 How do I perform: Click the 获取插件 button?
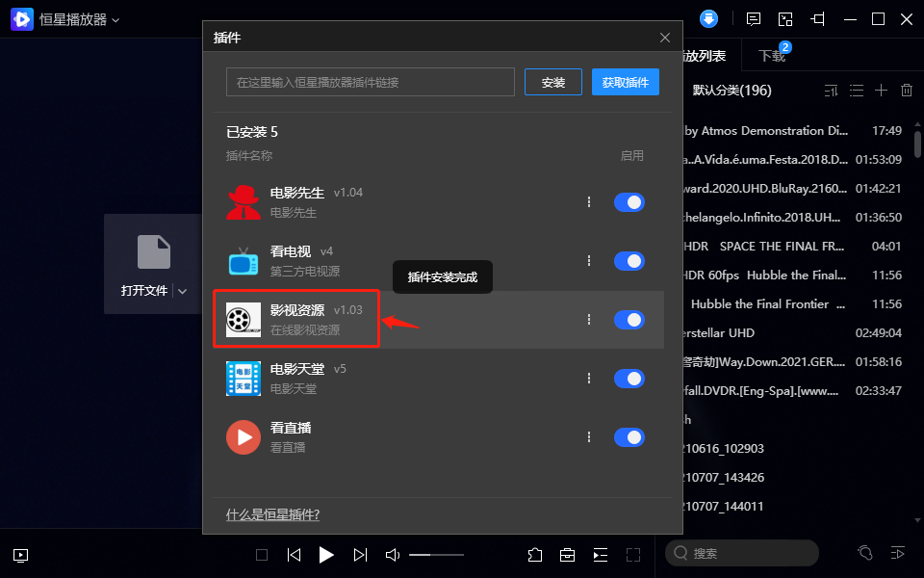coord(626,82)
